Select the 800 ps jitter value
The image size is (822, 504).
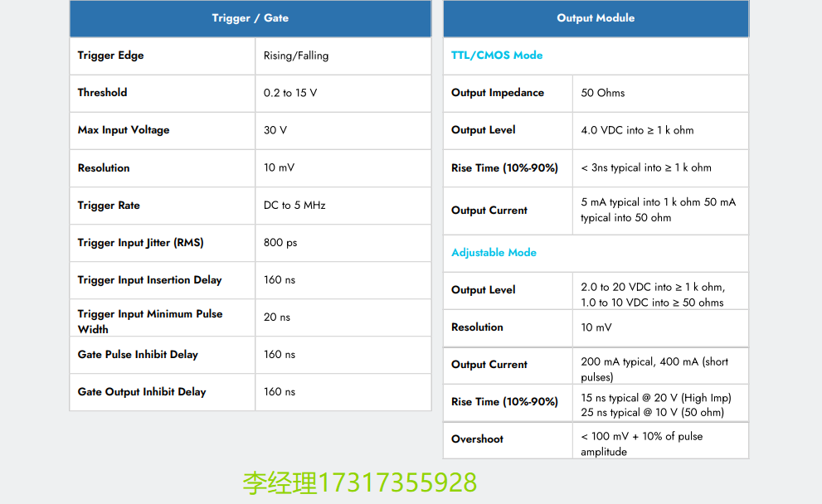tap(280, 243)
